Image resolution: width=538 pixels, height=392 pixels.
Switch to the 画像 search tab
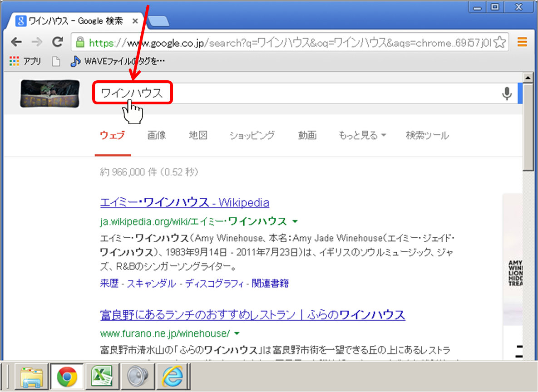click(157, 135)
